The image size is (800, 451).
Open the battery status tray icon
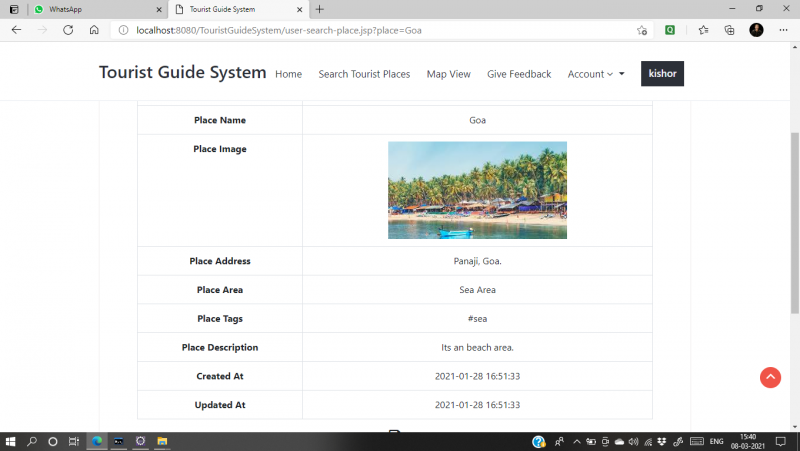[591, 441]
